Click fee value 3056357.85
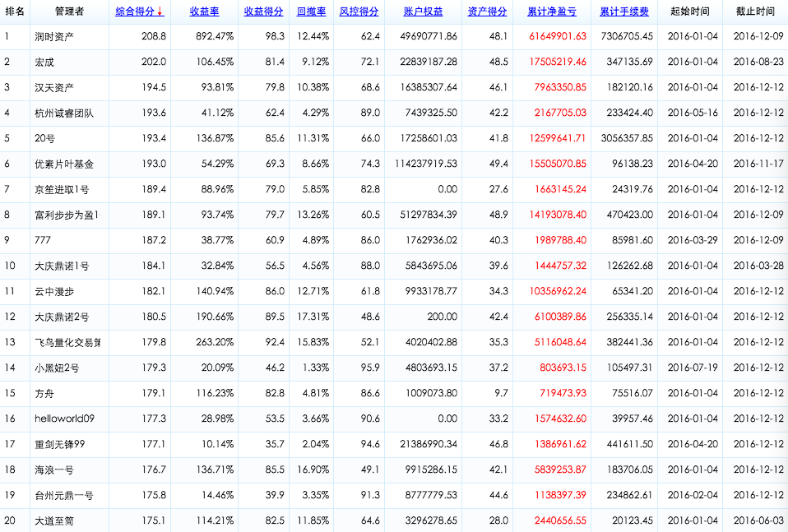This screenshot has width=788, height=532. 627,138
